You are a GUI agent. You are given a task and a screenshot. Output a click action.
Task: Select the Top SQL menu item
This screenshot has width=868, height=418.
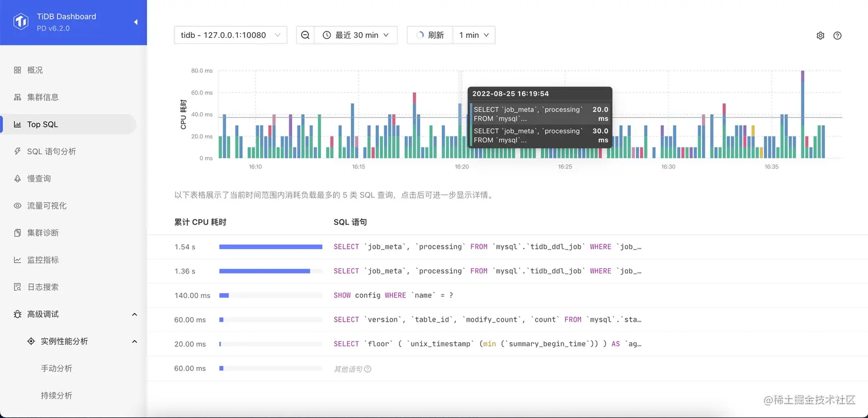tap(69, 124)
